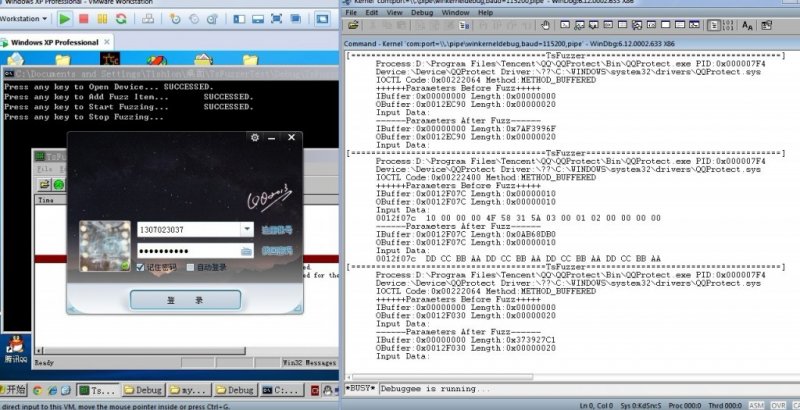Open WinDbg Window menu

pyautogui.click(x=455, y=12)
